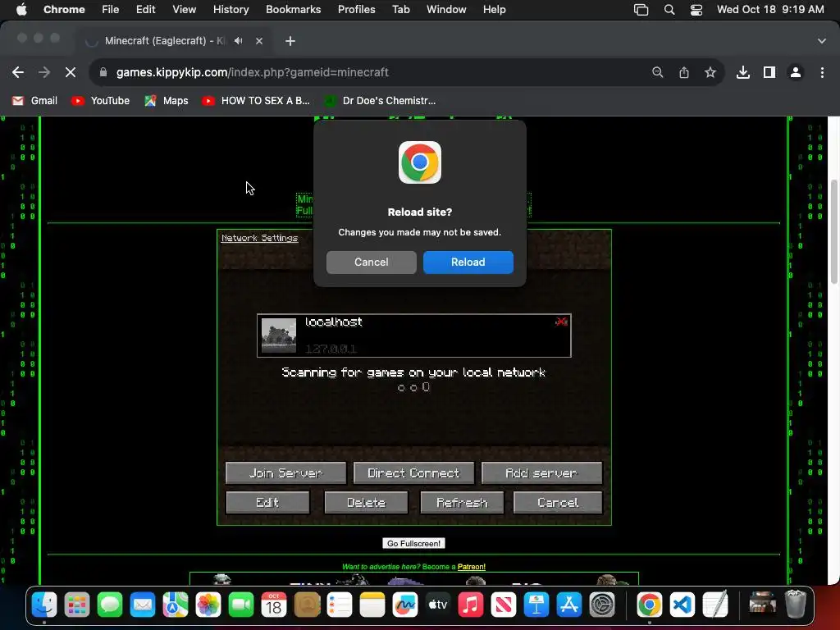Open Control Center in menu bar

tap(696, 10)
